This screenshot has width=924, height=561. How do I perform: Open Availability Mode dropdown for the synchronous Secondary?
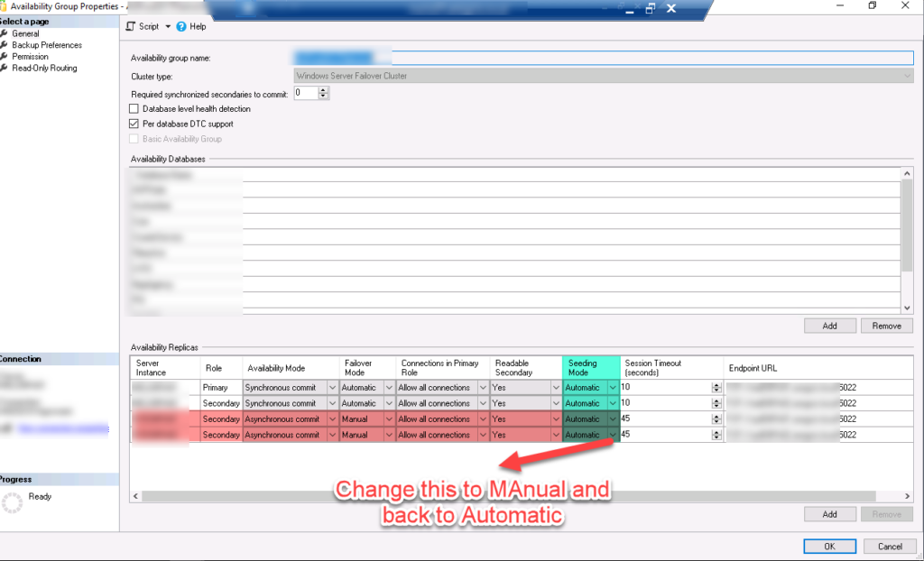click(332, 404)
